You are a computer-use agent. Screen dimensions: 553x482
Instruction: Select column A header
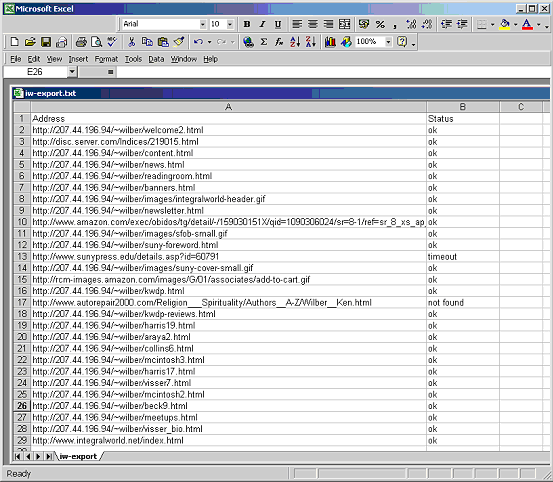pyautogui.click(x=229, y=107)
